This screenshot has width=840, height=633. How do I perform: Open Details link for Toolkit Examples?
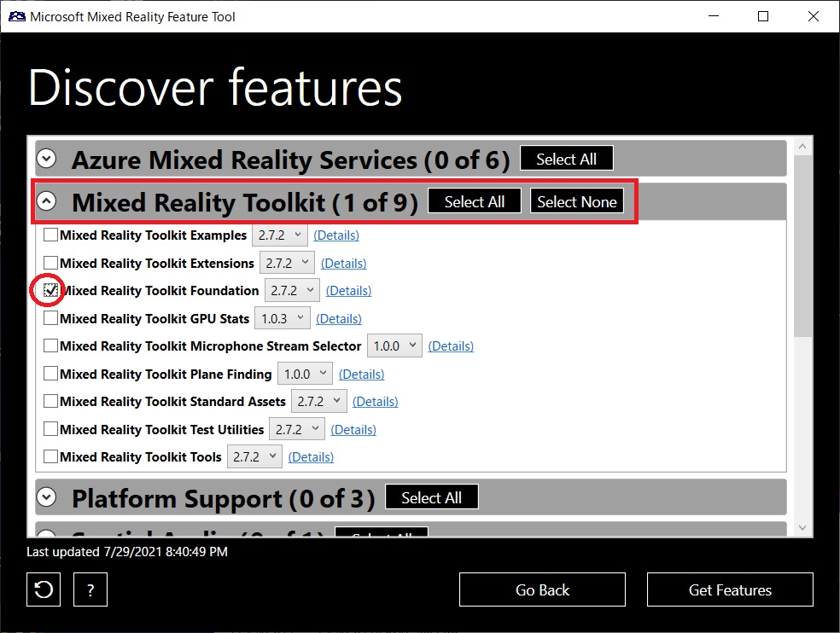(x=335, y=235)
